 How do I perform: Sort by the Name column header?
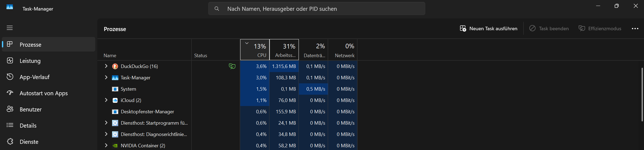144,50
